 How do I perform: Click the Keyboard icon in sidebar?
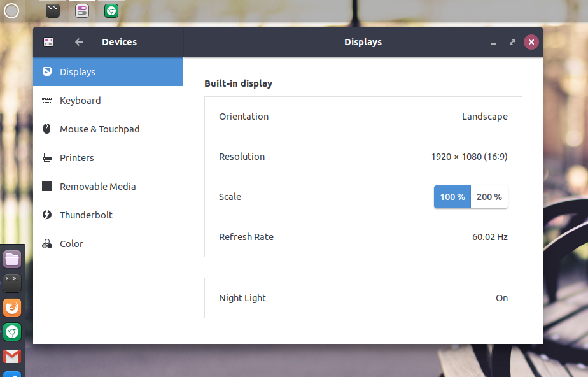click(x=47, y=101)
